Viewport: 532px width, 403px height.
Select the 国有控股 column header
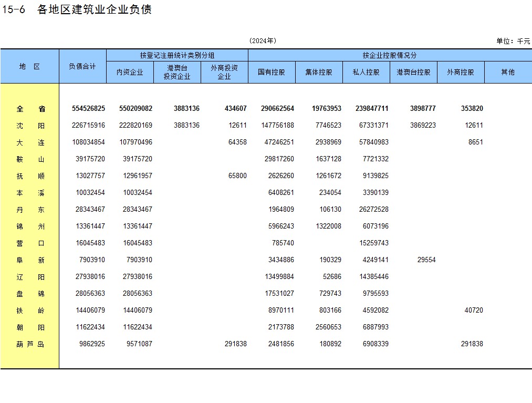tap(272, 73)
